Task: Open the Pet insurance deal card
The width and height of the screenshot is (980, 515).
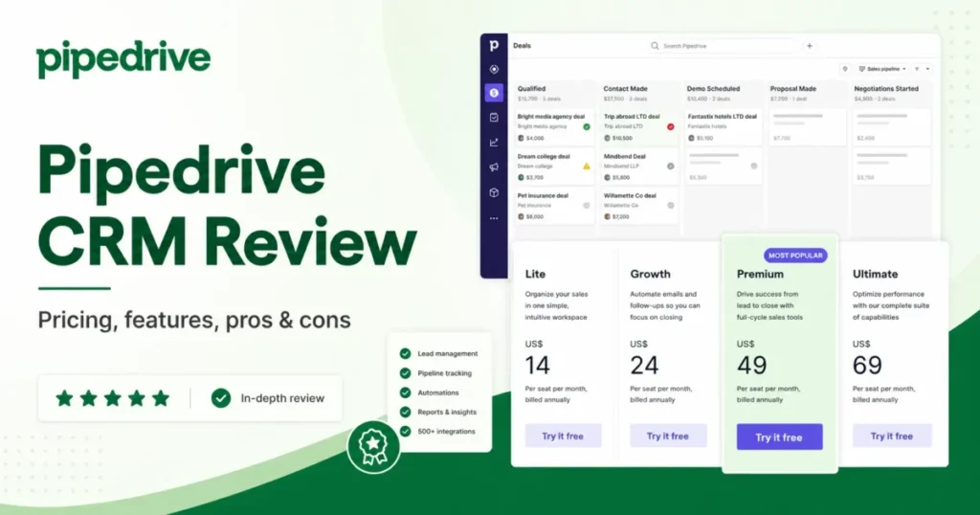Action: (x=554, y=206)
